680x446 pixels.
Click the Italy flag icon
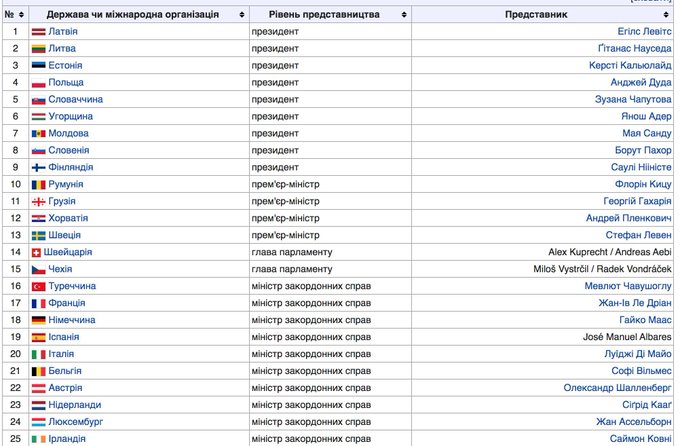coord(39,354)
